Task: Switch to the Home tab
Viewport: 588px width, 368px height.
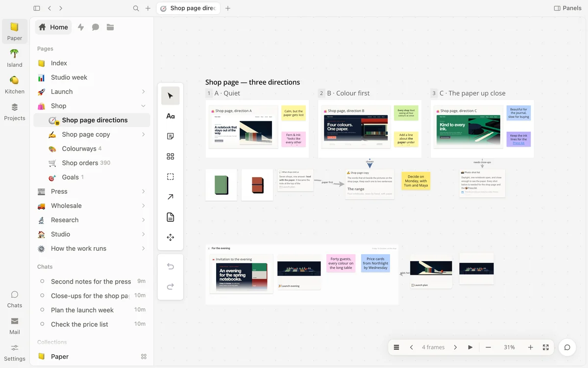Action: [x=53, y=27]
